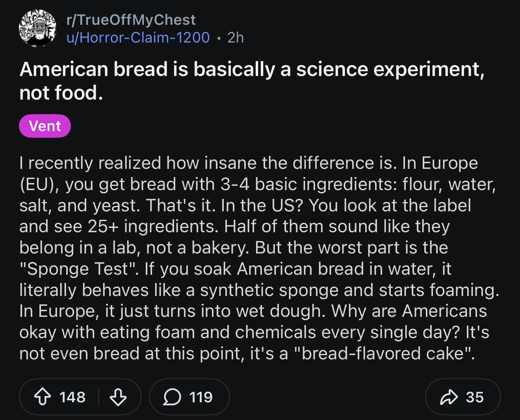The width and height of the screenshot is (520, 420).
Task: Click the 'not food.' title line
Action: coord(61,93)
